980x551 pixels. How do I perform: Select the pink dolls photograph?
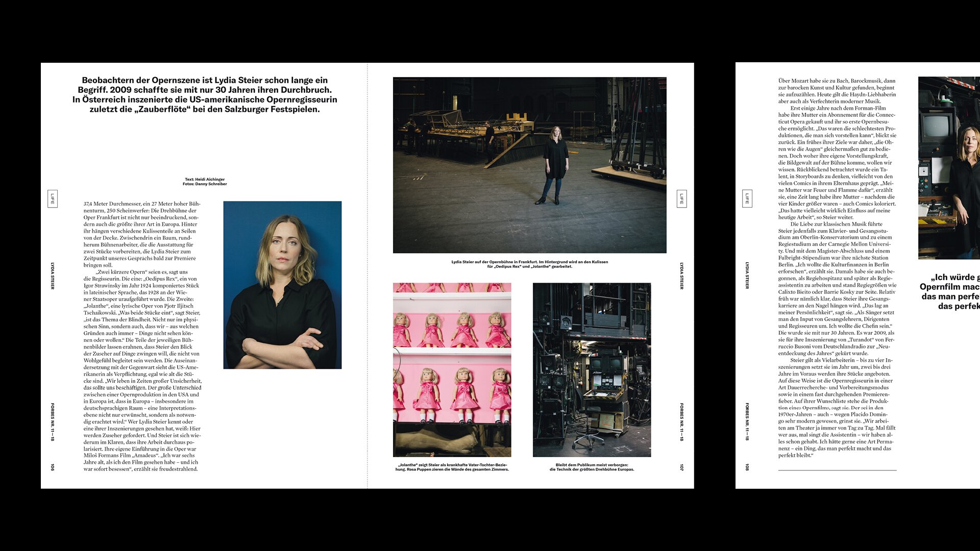point(452,369)
